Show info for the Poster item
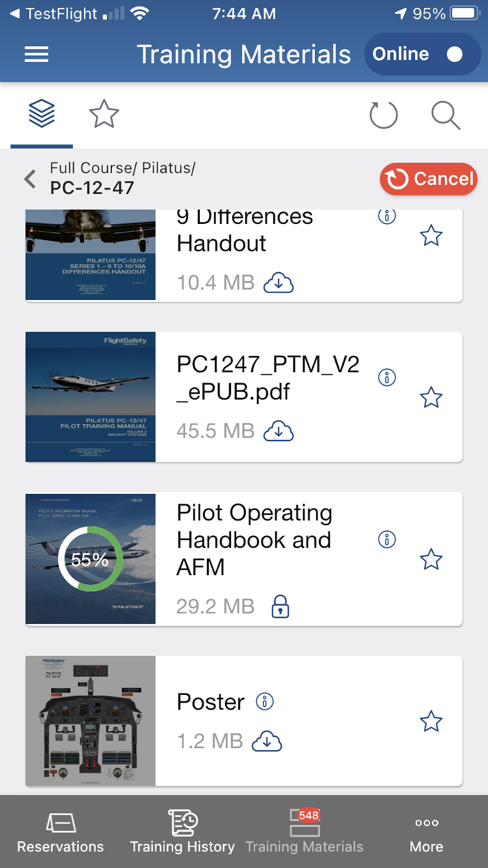This screenshot has width=488, height=868. 265,702
